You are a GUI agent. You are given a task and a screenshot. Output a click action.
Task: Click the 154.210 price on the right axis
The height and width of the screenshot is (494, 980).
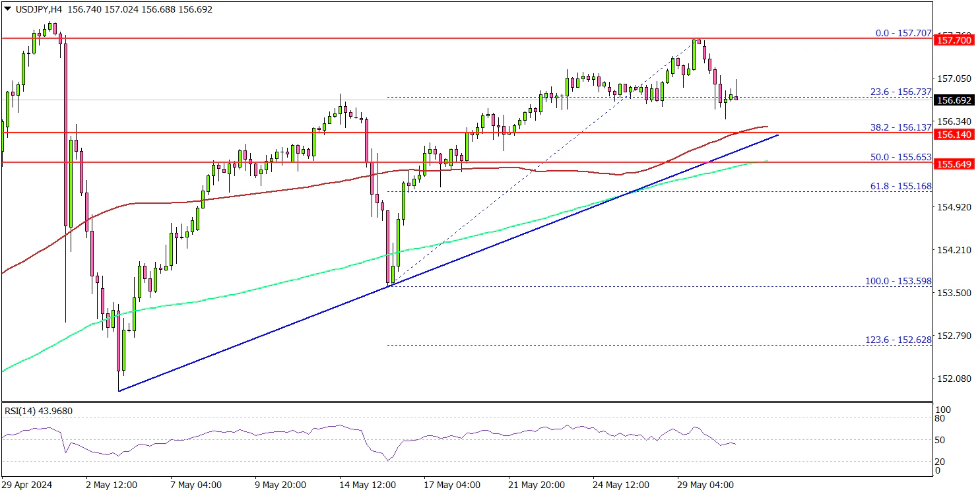(x=955, y=250)
